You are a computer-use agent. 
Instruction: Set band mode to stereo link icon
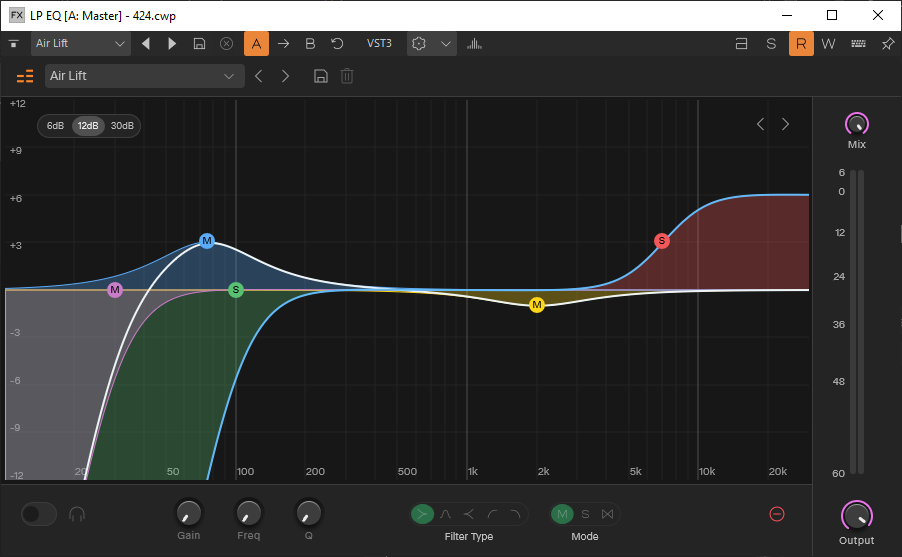pyautogui.click(x=607, y=514)
